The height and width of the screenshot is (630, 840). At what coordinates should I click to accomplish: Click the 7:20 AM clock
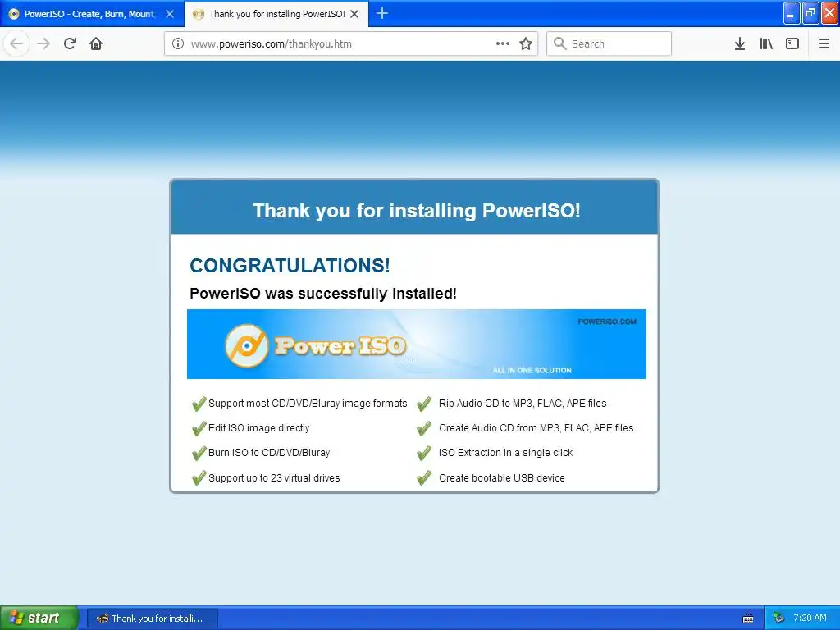[810, 619]
